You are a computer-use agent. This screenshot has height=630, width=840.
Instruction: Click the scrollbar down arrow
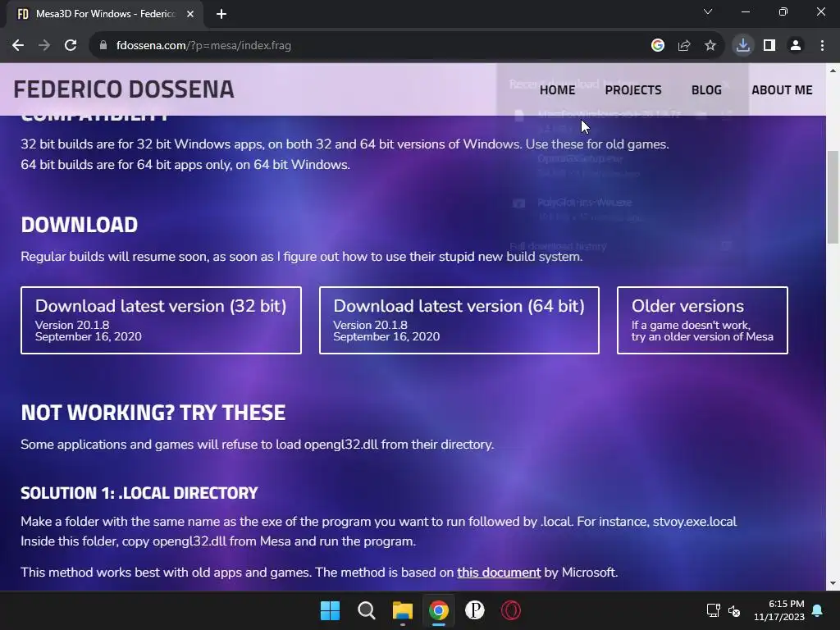coord(833,583)
